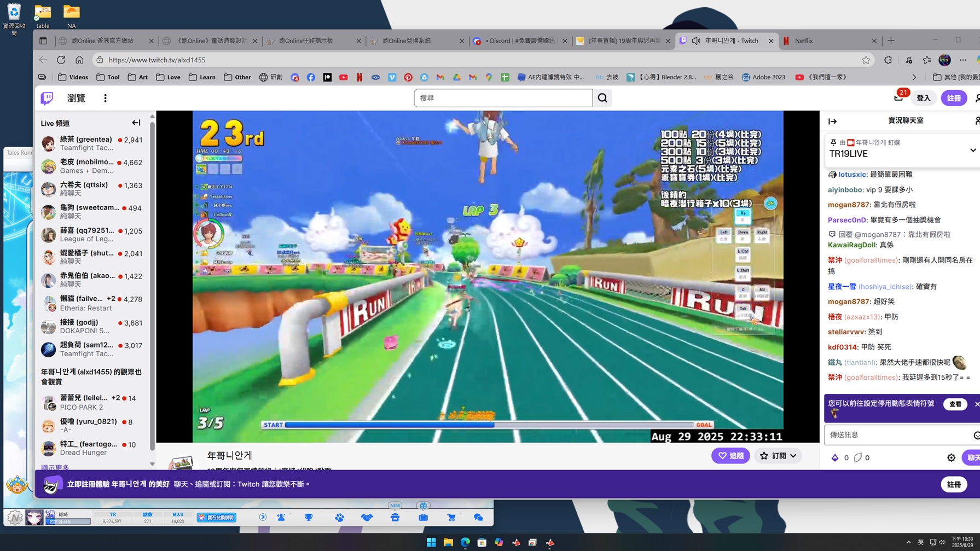Viewport: 980px width, 551px height.
Task: Expand the pinned TR19LIVE message chevron
Action: click(972, 150)
